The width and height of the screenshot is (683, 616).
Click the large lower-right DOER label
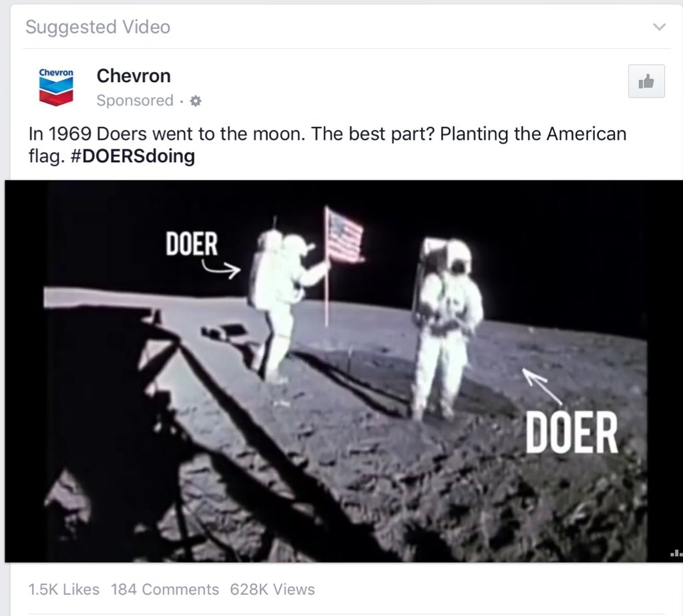pyautogui.click(x=572, y=432)
